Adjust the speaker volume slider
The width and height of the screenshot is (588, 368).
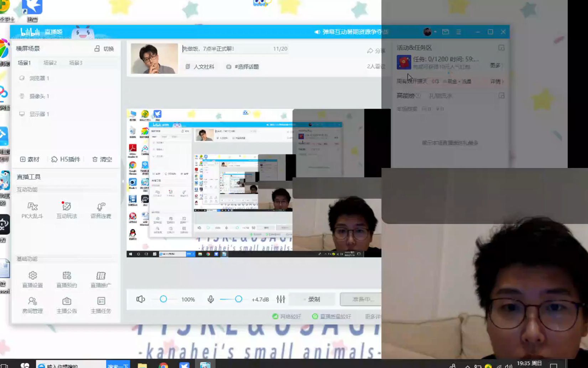pos(163,299)
